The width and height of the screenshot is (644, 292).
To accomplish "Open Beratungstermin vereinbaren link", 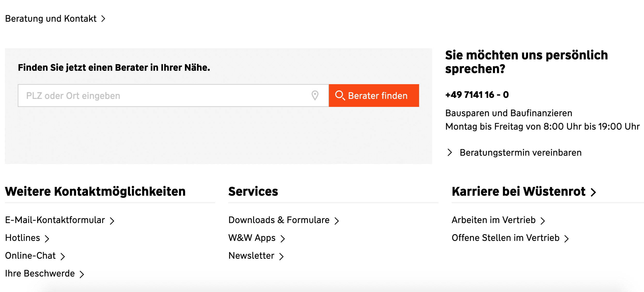I will pyautogui.click(x=520, y=153).
